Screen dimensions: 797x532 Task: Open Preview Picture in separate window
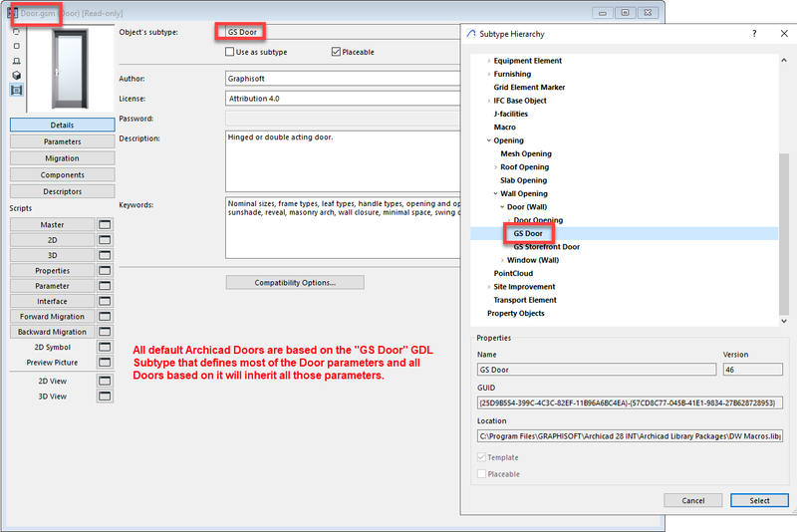tap(105, 362)
